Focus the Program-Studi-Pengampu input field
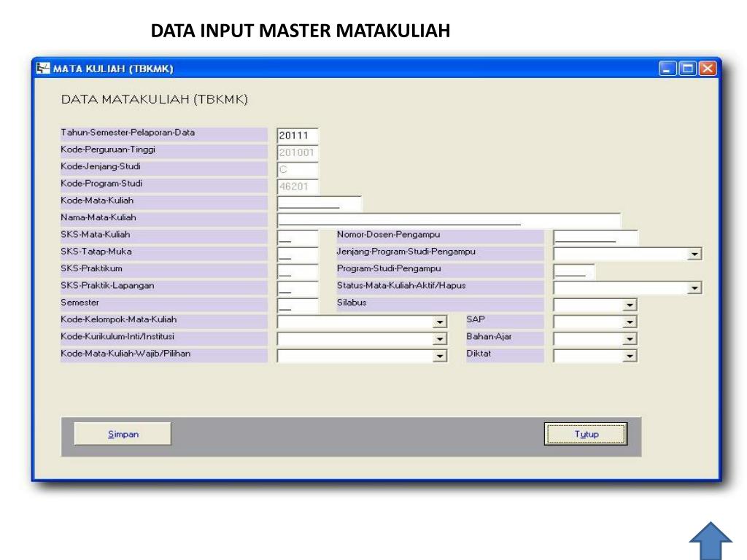The image size is (747, 560). point(574,271)
